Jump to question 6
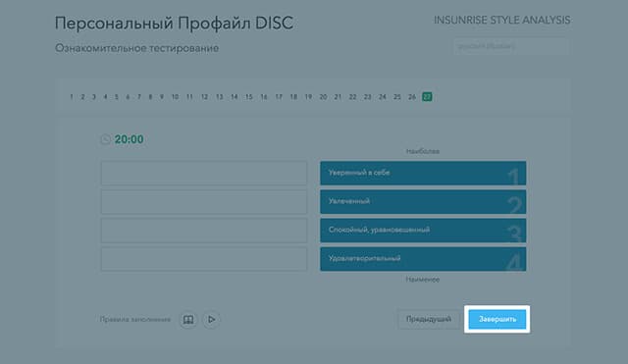The height and width of the screenshot is (364, 628). (128, 97)
